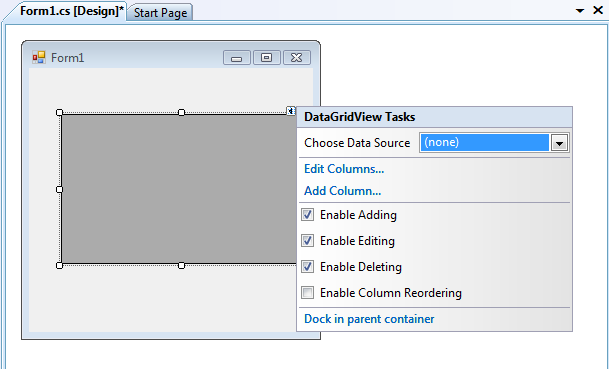609x369 pixels.
Task: Select the gray DataGridView control body
Action: [179, 189]
